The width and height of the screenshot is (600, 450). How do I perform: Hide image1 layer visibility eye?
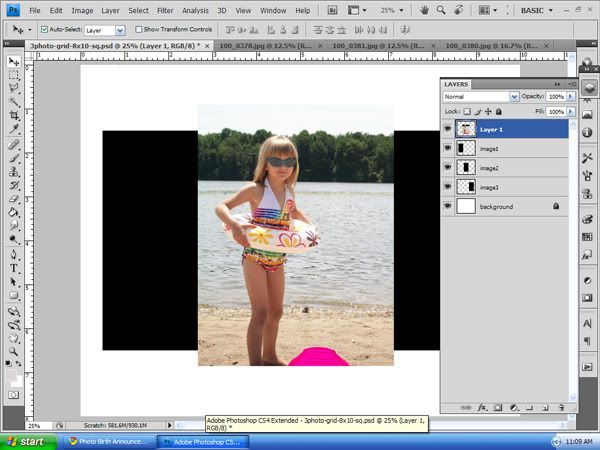(x=447, y=148)
